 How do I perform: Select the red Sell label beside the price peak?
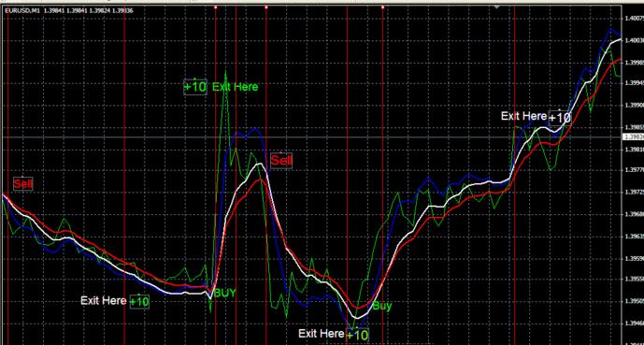click(281, 160)
